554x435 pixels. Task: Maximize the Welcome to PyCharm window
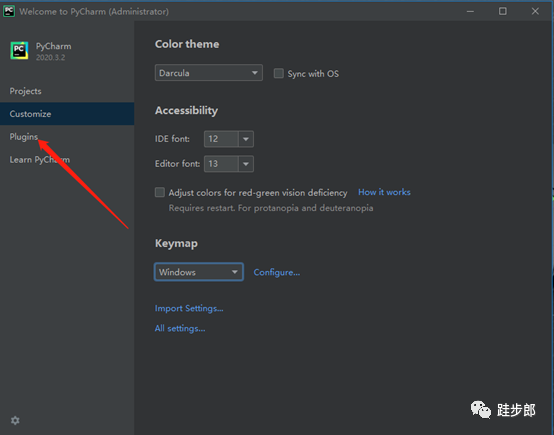[x=502, y=11]
